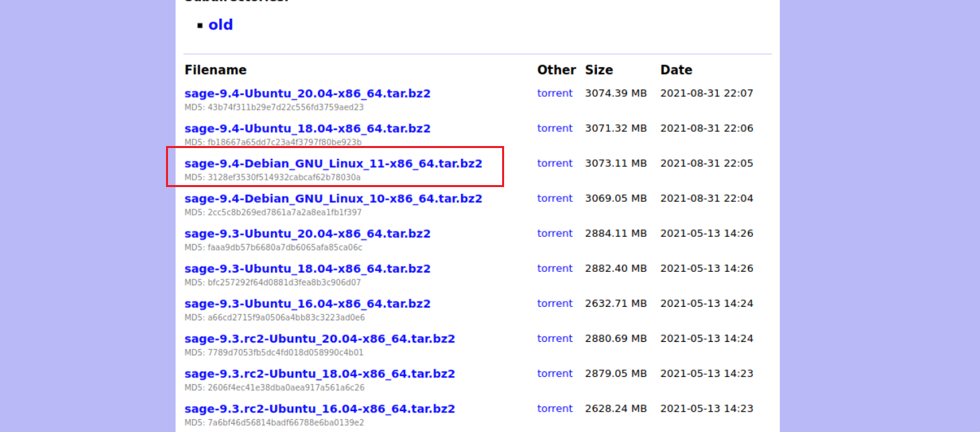Click the date in the sage-9.3-Ubuntu_16.04 row

tap(707, 303)
